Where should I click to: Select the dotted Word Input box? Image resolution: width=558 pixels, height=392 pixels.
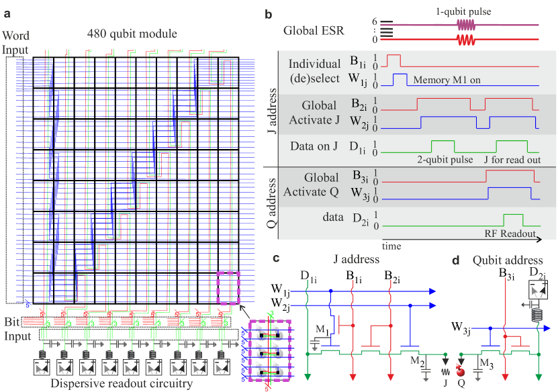(15, 181)
